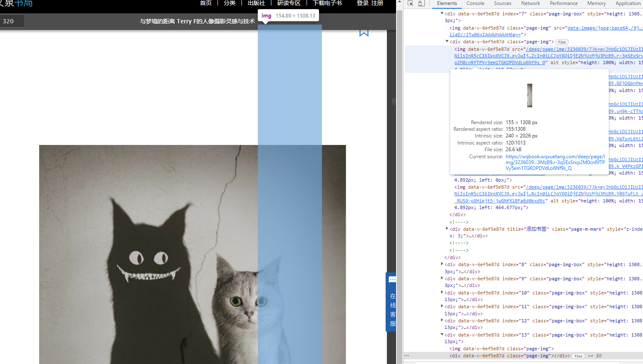Expand the 添加书签 page-m-mark div
643x364 pixels.
[x=447, y=229]
